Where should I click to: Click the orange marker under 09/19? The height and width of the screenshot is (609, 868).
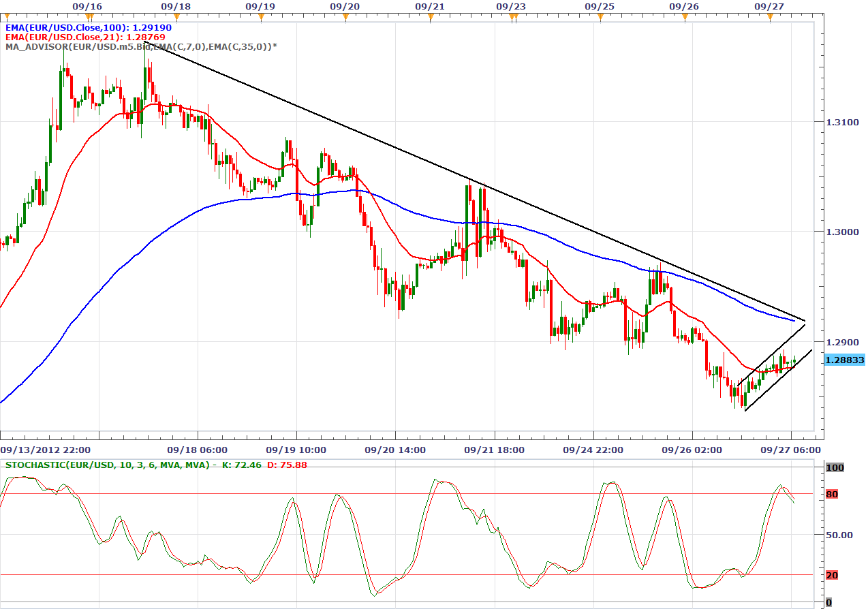[x=261, y=17]
